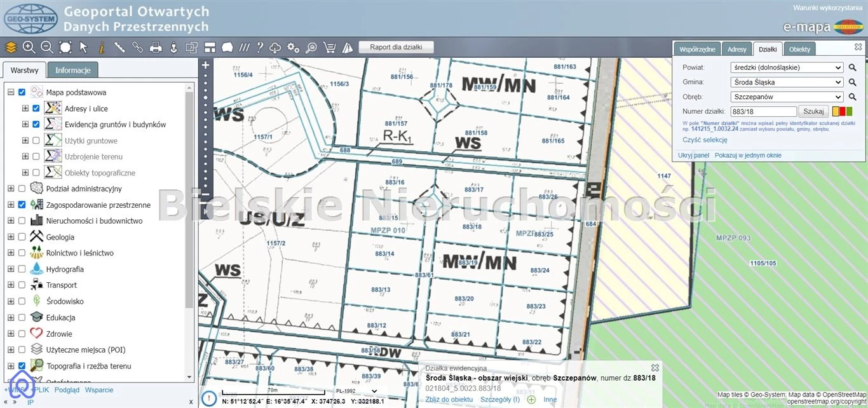
Task: Select the full extent view tool
Action: [x=65, y=47]
